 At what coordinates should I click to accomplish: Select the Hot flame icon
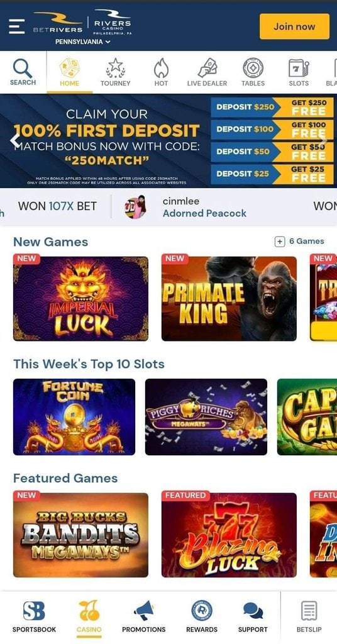point(161,68)
